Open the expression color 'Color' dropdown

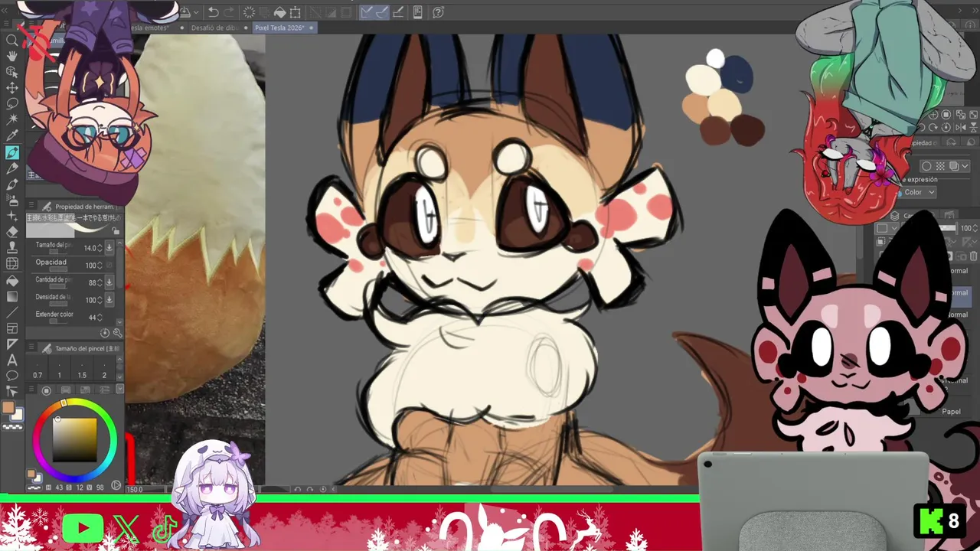[x=920, y=192]
